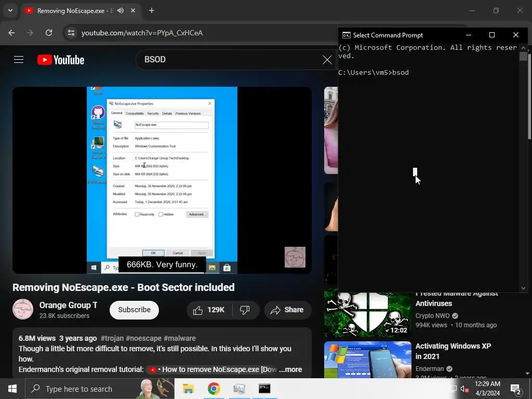Open the muted volume tray icon

464,389
